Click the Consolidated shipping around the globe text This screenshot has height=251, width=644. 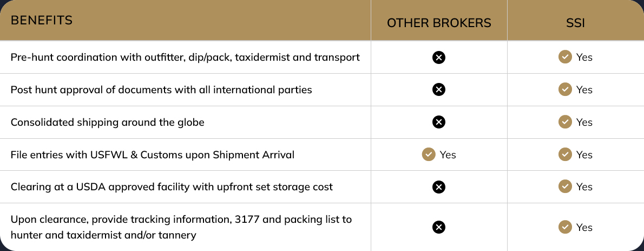click(x=108, y=122)
